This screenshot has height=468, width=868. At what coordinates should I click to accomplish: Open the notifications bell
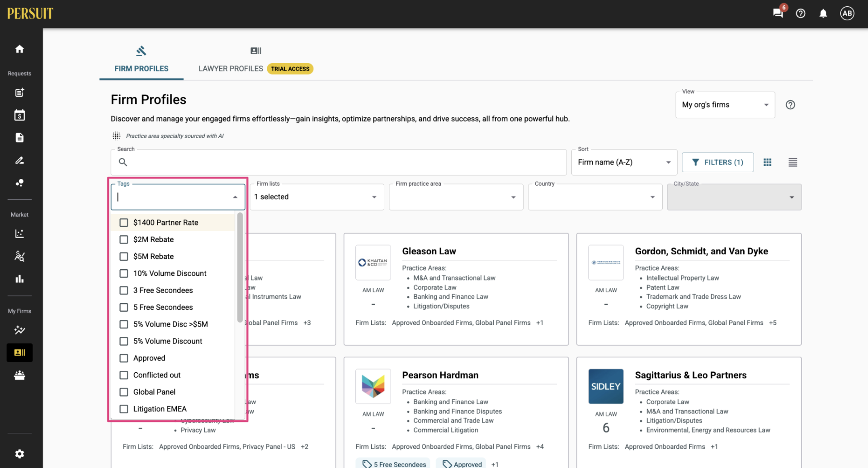click(823, 14)
